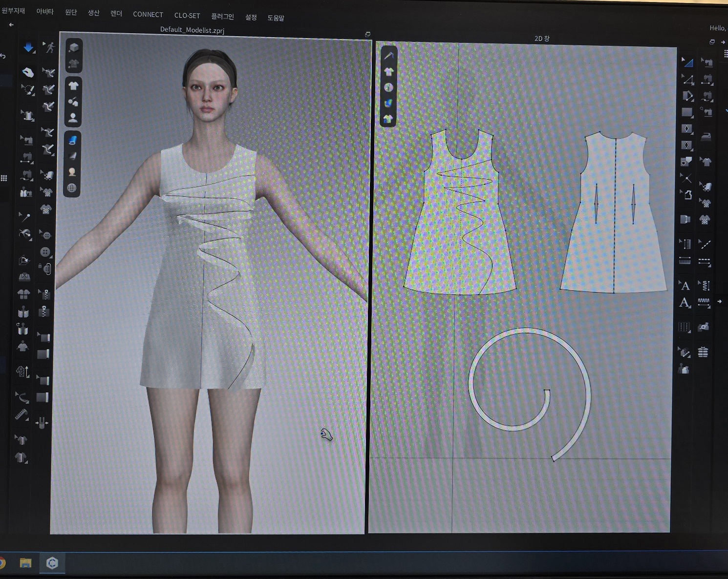Select the Steam iron tool
The width and height of the screenshot is (728, 579).
706,136
